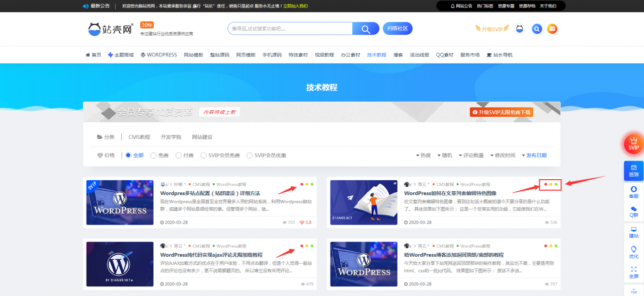Follow the 立即加入我们 announcement link
This screenshot has height=296, width=644.
point(295,6)
